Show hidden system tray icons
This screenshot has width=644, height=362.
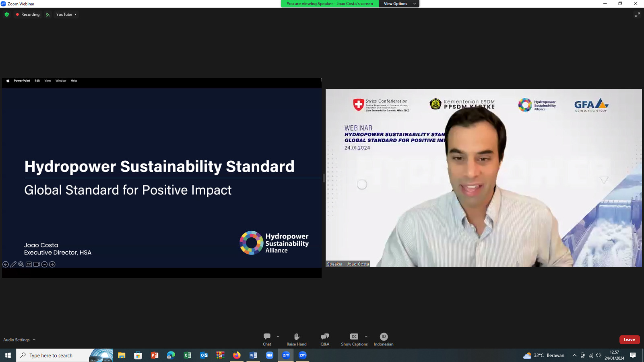point(574,355)
